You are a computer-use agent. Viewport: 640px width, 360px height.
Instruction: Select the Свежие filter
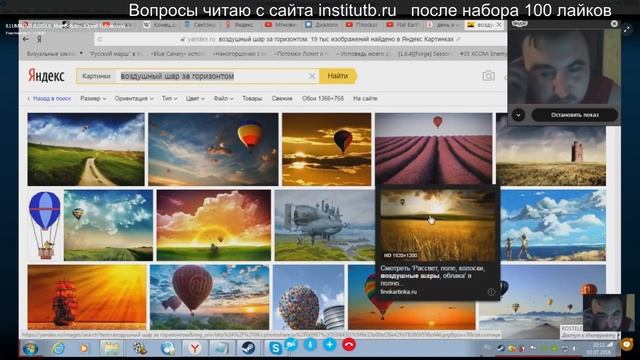pyautogui.click(x=282, y=98)
